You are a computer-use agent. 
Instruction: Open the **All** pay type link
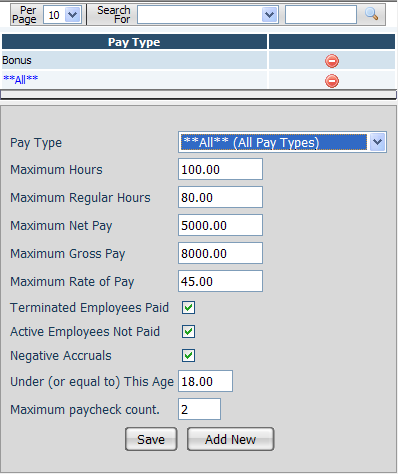(21, 80)
